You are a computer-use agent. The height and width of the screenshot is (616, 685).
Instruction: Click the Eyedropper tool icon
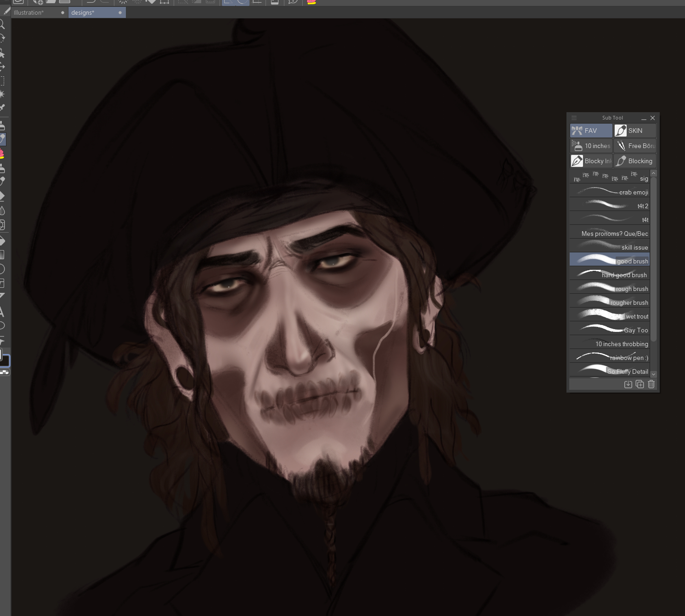(2, 108)
